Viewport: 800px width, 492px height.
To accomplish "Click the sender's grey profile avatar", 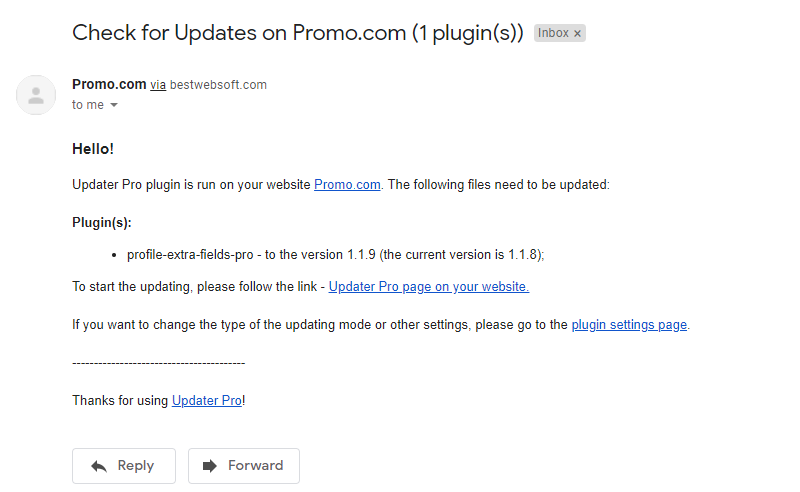I will (x=36, y=95).
